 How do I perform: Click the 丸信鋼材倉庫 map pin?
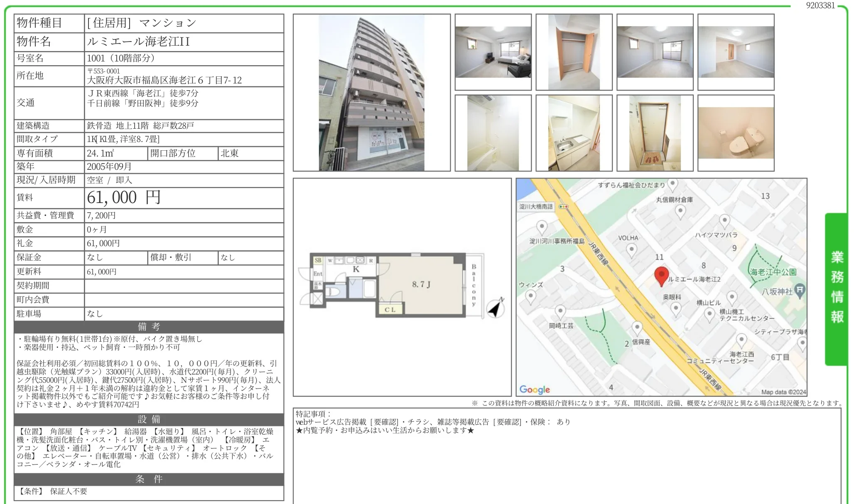(x=680, y=211)
